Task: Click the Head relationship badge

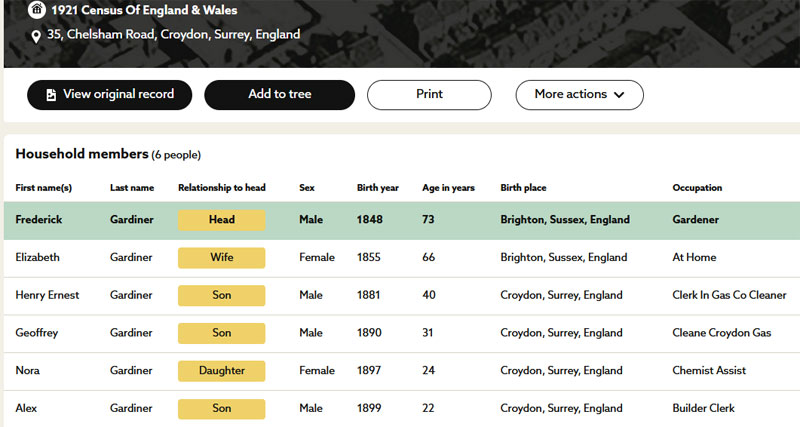Action: click(x=221, y=220)
